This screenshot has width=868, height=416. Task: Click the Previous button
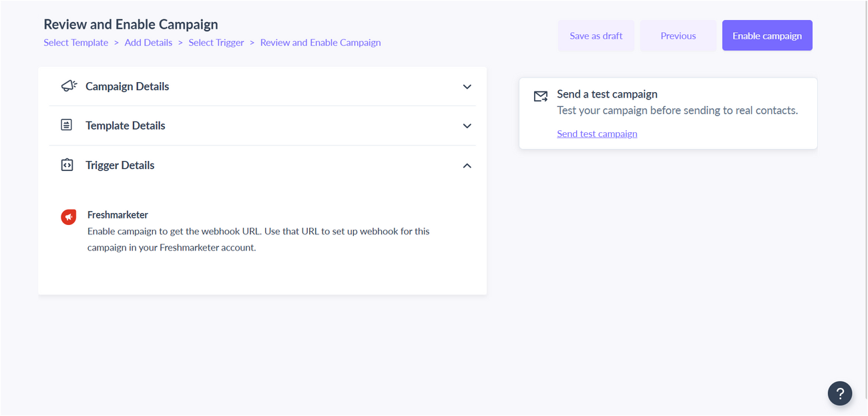point(678,36)
